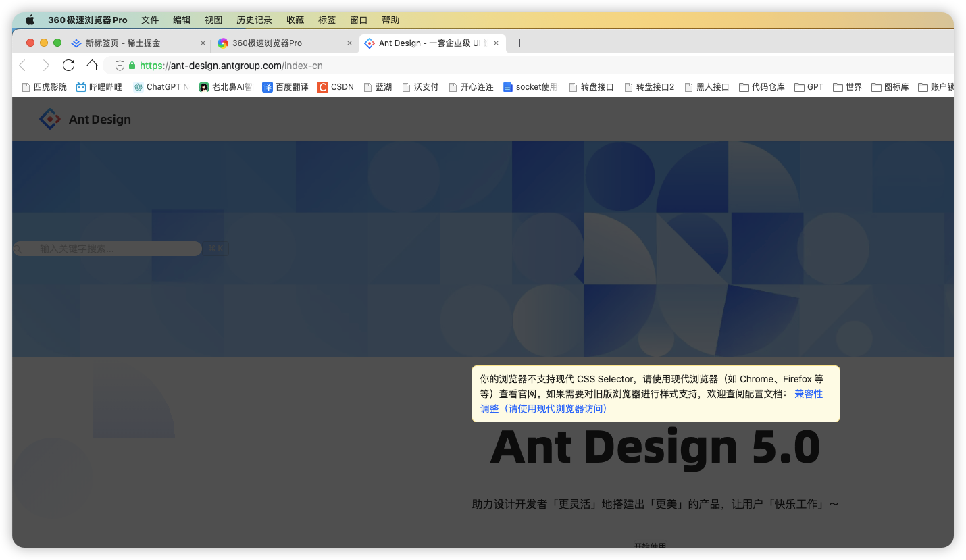Click the 兼容性调整 documentation link
Image resolution: width=966 pixels, height=560 pixels.
point(651,401)
